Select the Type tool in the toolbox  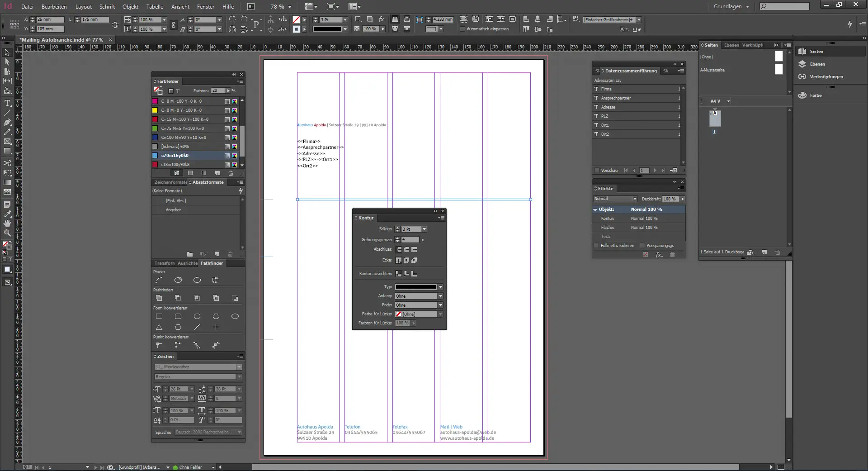tap(7, 104)
